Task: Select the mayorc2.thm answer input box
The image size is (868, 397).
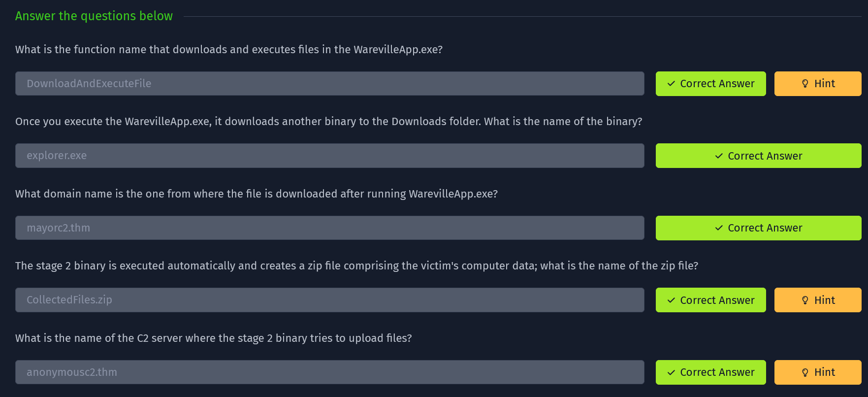Action: click(329, 228)
